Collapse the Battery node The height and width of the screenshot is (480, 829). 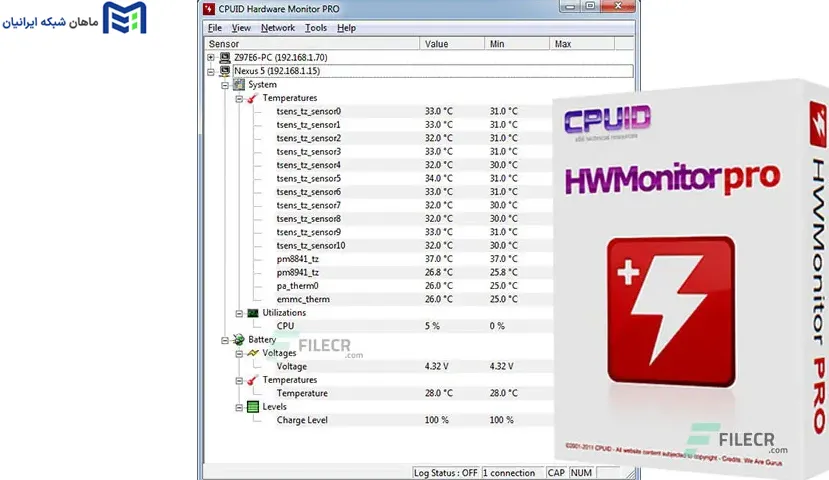(225, 340)
